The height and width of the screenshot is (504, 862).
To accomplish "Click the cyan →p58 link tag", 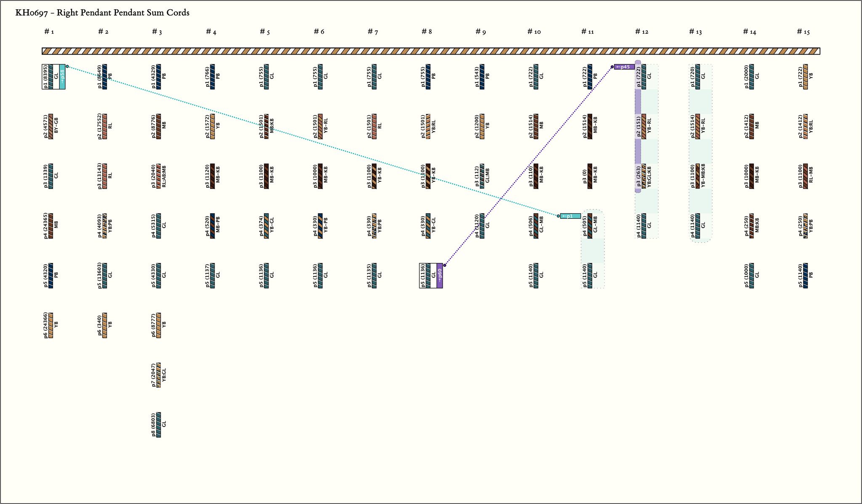I will point(62,77).
